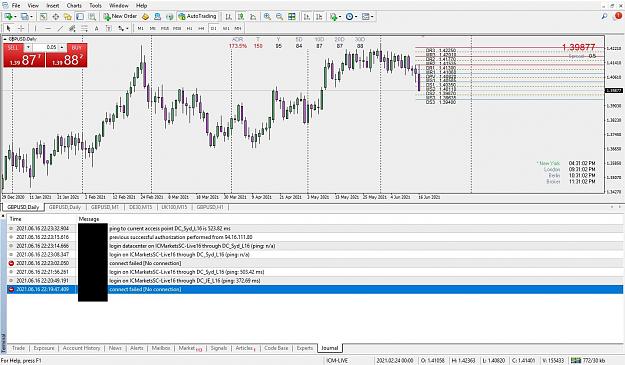Image resolution: width=625 pixels, height=365 pixels.
Task: Show the Data Window panel
Action: pyautogui.click(x=56, y=17)
